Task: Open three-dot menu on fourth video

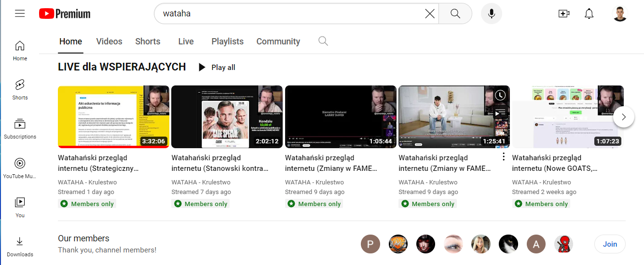Action: [503, 157]
